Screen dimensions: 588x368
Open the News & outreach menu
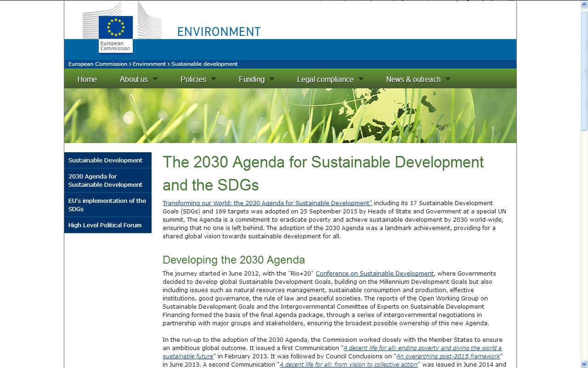[x=413, y=79]
